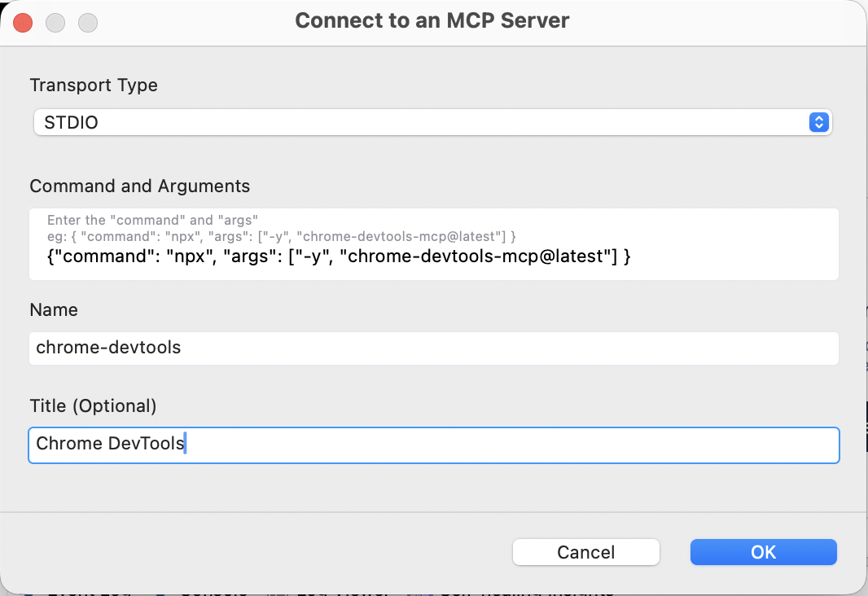Click the yellow minimize window icon
Screen dimensions: 868x596
55,22
